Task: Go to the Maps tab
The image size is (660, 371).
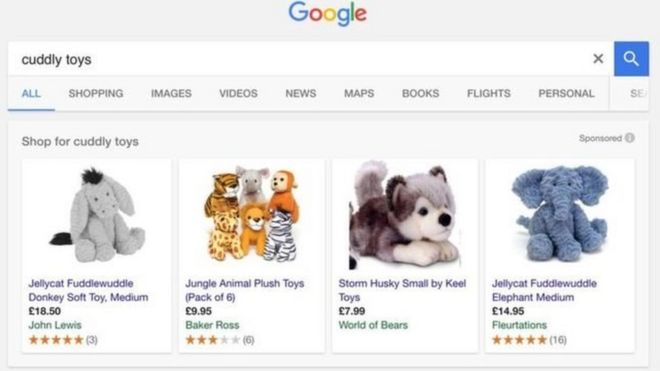Action: click(x=359, y=93)
